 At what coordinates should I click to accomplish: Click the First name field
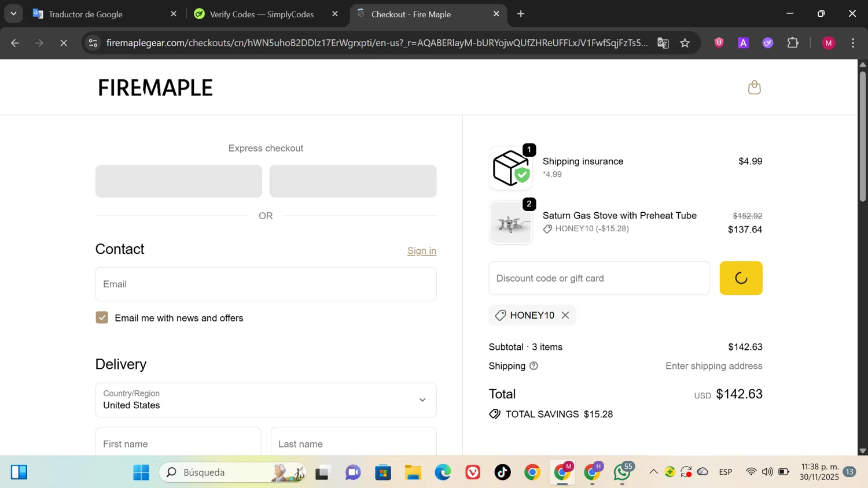(178, 442)
